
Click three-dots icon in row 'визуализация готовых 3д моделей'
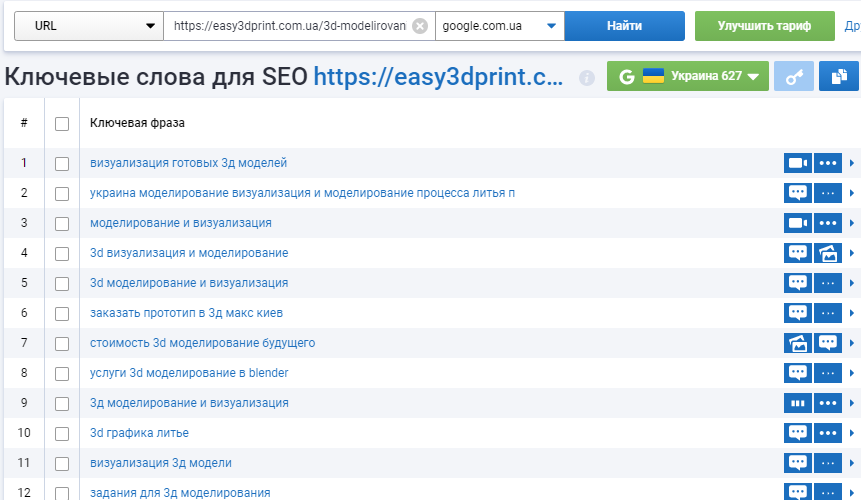pos(828,163)
